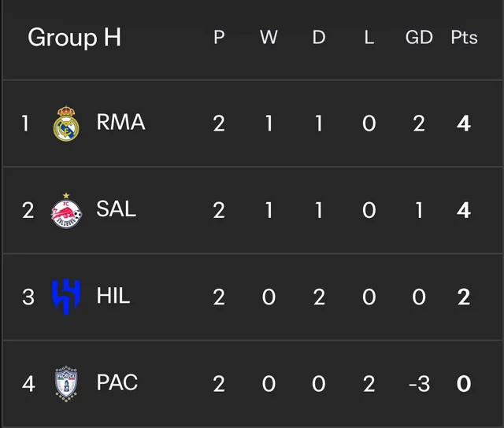Click the Real Madrid crest icon
This screenshot has width=504, height=428.
coord(66,124)
